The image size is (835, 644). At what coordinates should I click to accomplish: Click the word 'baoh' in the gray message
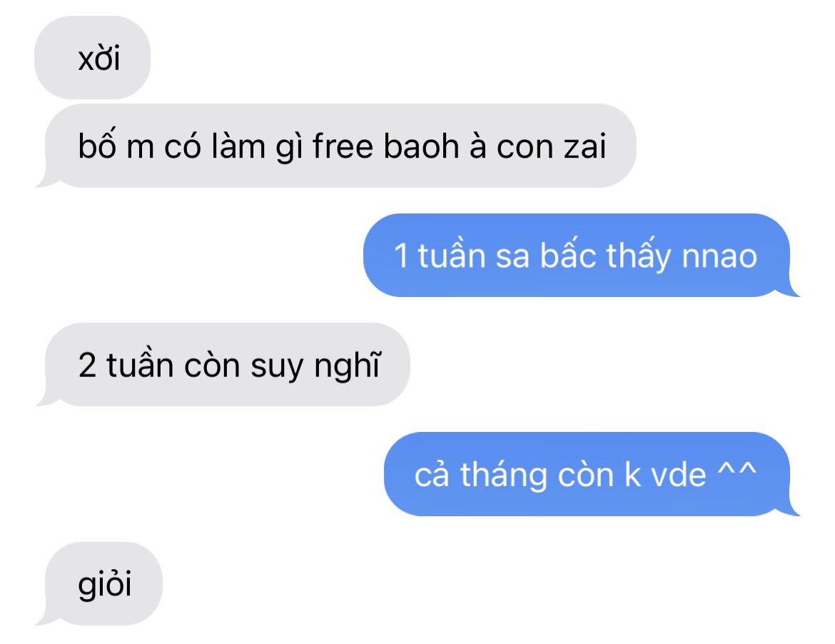pyautogui.click(x=421, y=146)
